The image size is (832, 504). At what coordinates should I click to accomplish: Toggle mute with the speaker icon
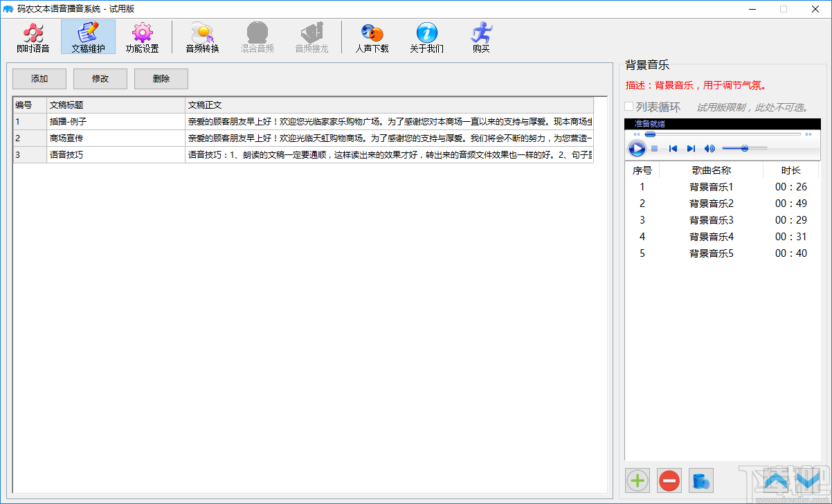pyautogui.click(x=709, y=148)
